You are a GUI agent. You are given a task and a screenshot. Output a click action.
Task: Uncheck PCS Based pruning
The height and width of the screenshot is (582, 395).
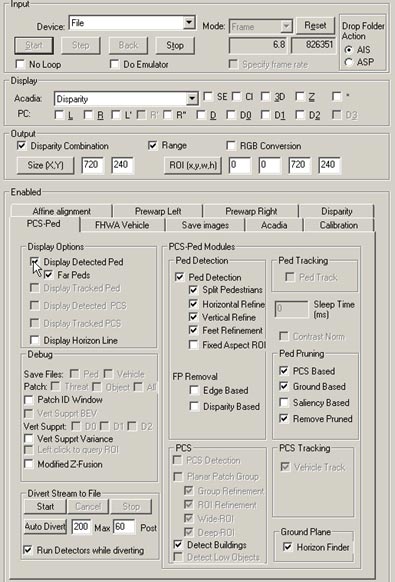tap(284, 370)
